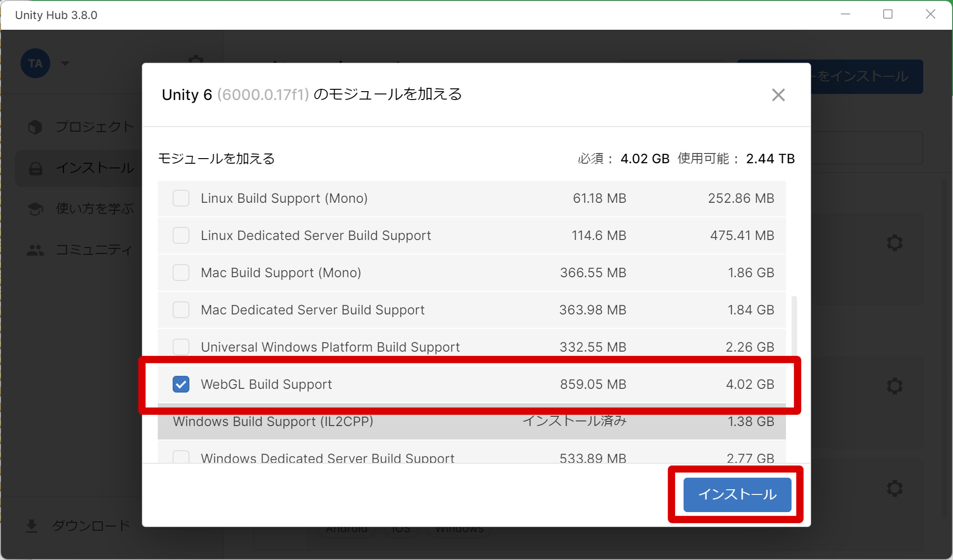Check Mac Build Support (Mono) checkbox
The width and height of the screenshot is (953, 560).
(181, 273)
